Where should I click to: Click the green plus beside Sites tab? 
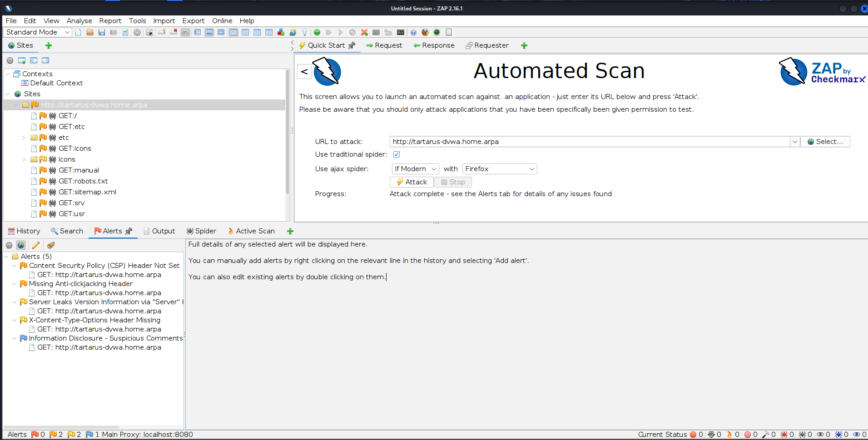coord(49,45)
